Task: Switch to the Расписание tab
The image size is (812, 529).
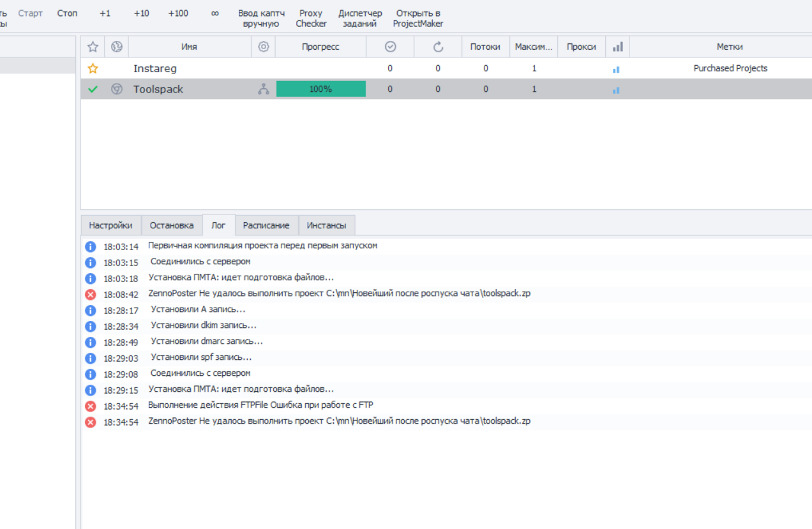Action: click(x=266, y=225)
